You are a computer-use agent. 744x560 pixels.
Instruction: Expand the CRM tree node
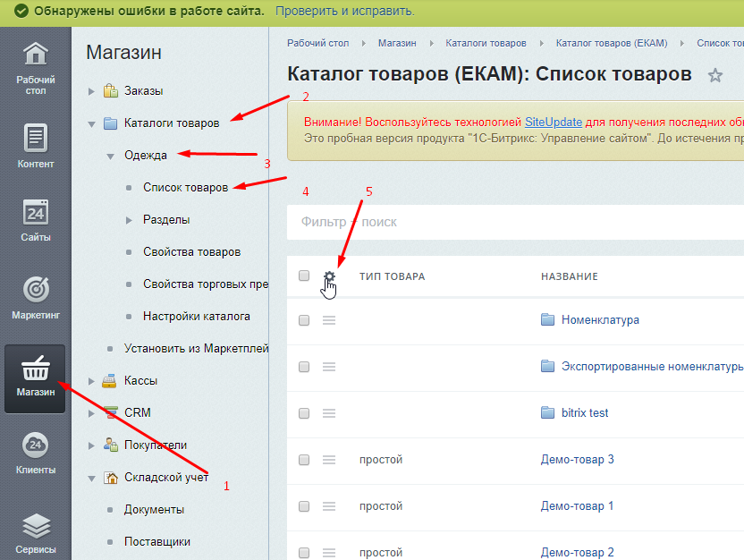click(91, 413)
